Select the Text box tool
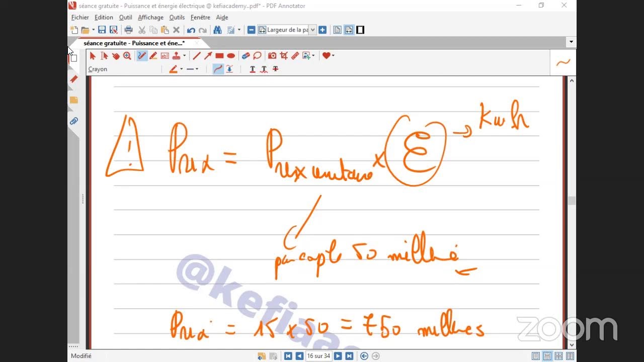The image size is (644, 362). (165, 56)
